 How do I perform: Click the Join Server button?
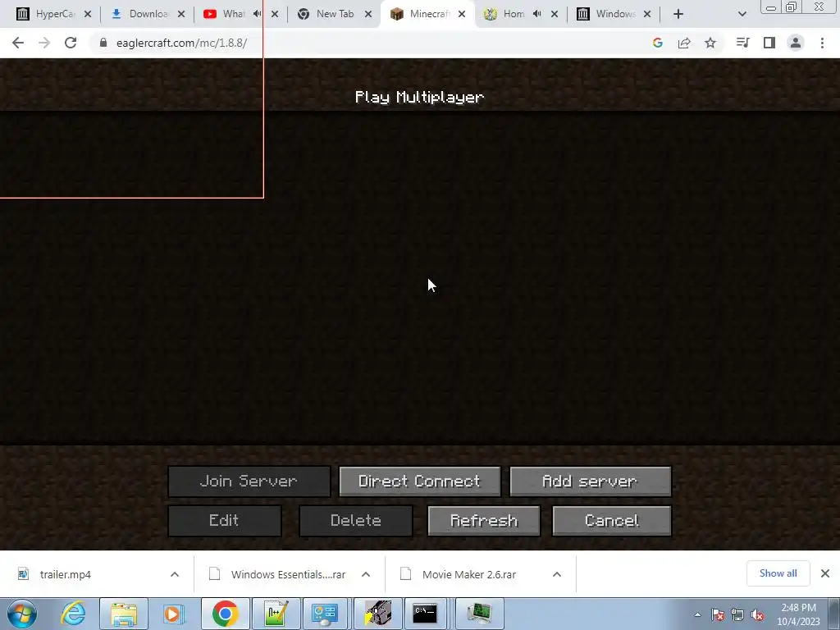249,481
